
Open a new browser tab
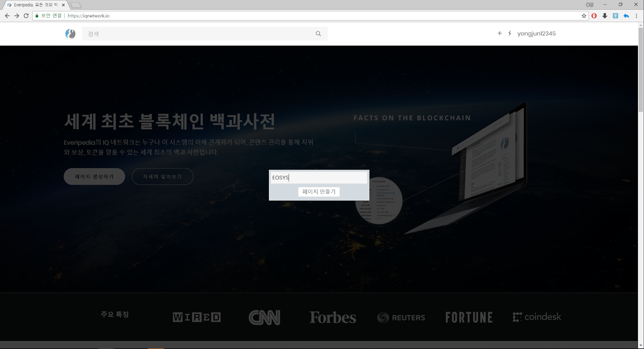click(x=76, y=5)
